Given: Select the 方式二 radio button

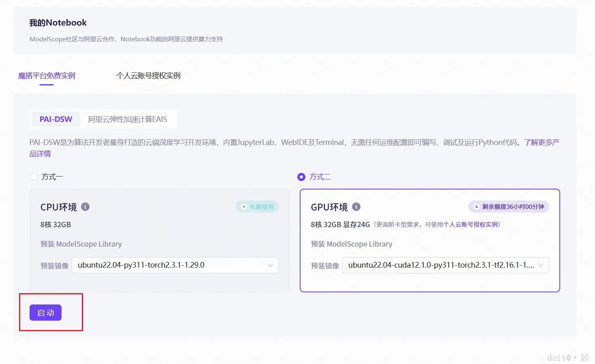Looking at the screenshot, I should (301, 177).
